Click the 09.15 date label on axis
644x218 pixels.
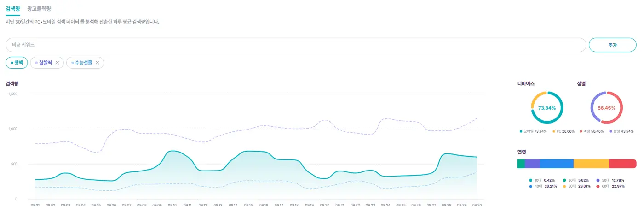coord(248,205)
